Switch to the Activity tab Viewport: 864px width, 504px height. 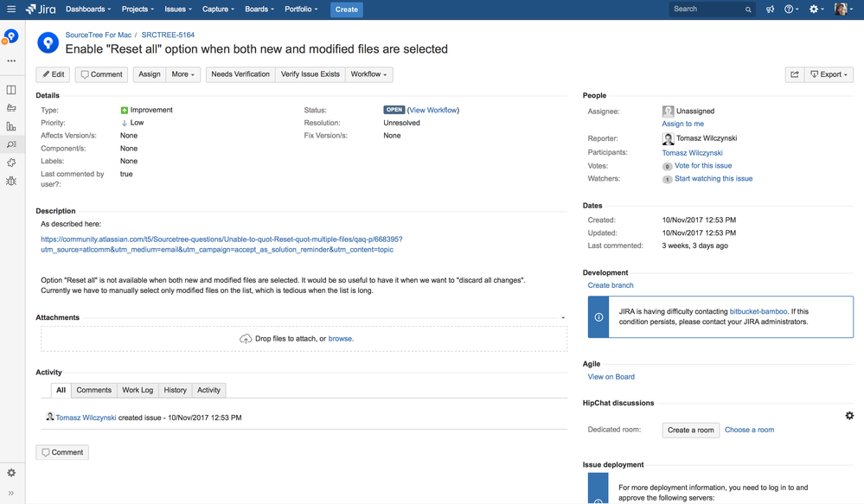pos(208,390)
